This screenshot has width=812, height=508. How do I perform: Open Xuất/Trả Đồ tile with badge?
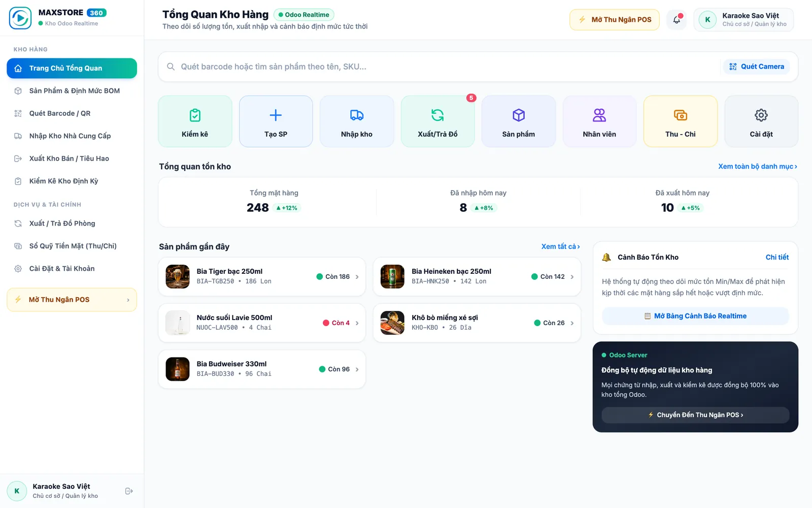coord(437,121)
